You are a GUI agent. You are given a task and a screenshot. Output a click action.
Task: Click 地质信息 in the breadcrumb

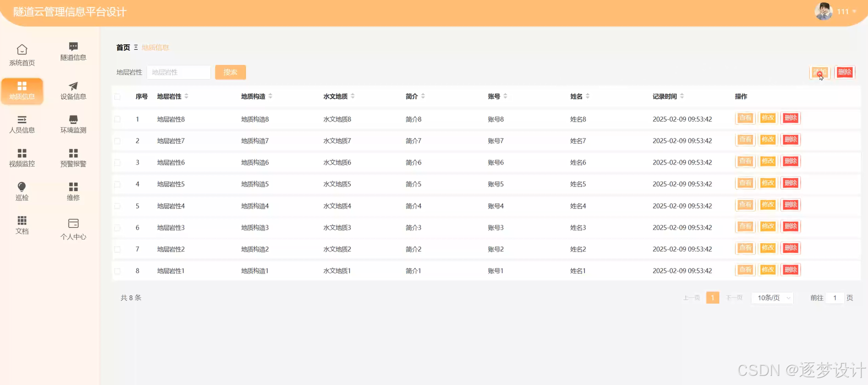tap(155, 48)
